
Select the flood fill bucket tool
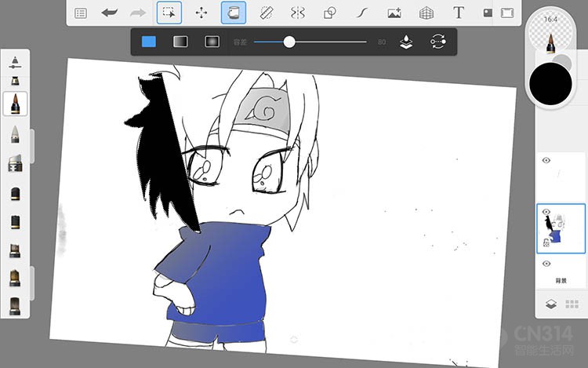click(234, 13)
